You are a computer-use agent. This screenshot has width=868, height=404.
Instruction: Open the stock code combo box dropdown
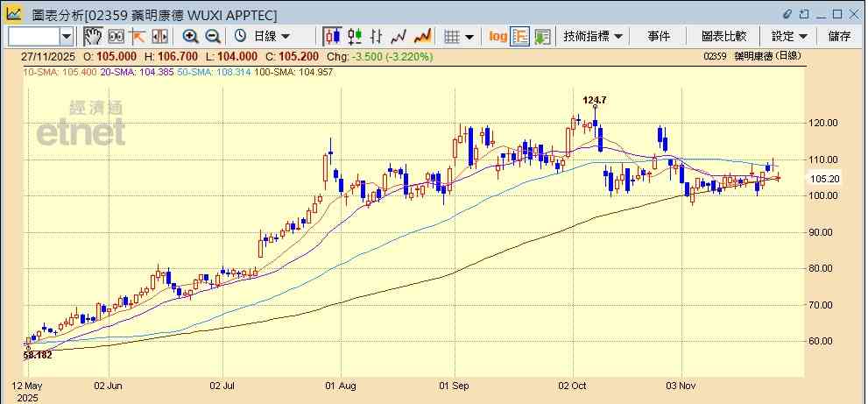(x=67, y=36)
